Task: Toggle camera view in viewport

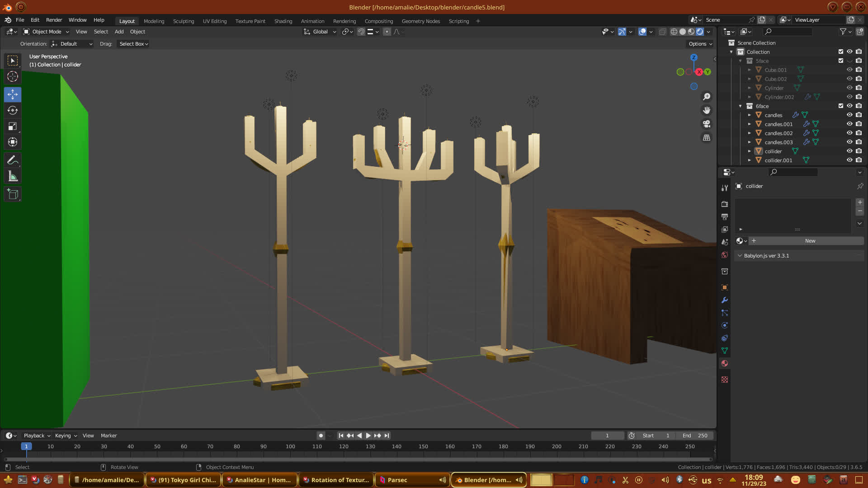Action: [707, 124]
